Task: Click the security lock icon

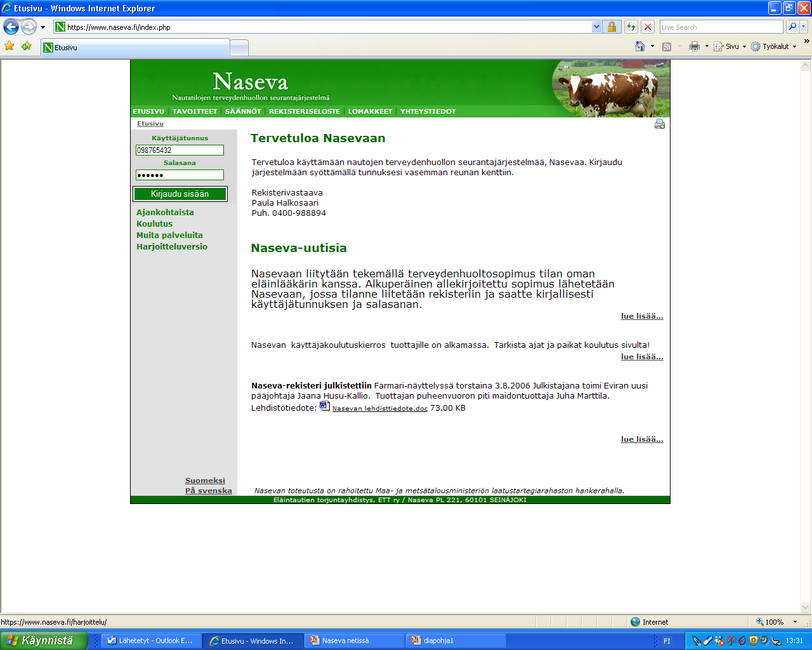Action: tap(612, 27)
